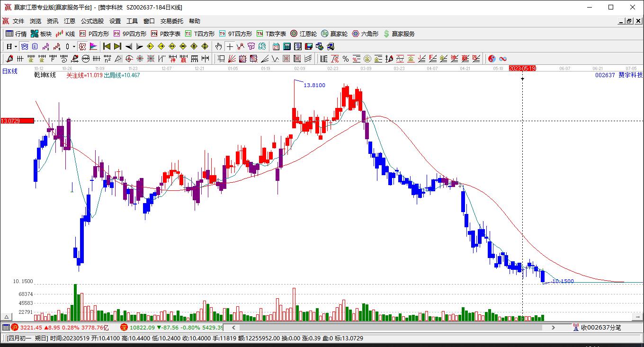This screenshot has width=644, height=347.
Task: Click the date marker 2023-05-19
Action: tap(522, 68)
